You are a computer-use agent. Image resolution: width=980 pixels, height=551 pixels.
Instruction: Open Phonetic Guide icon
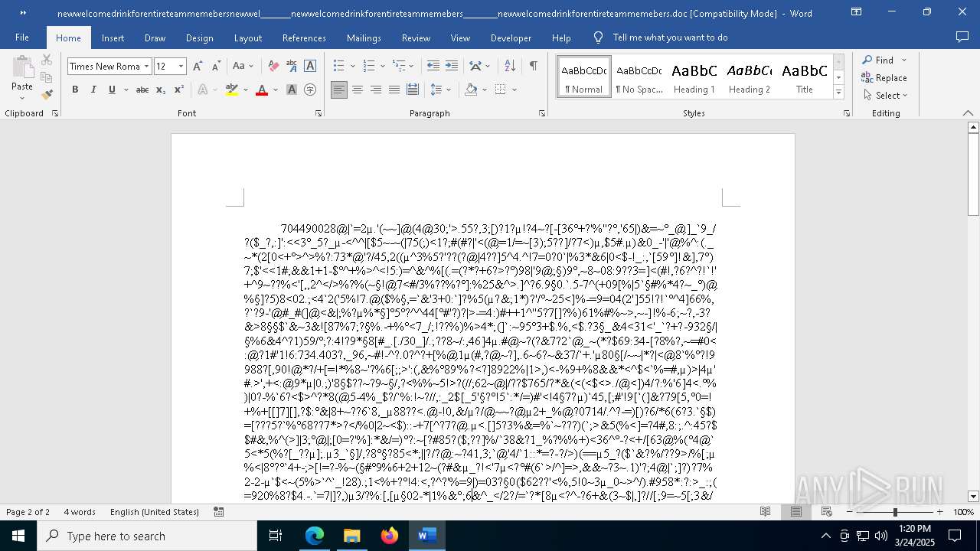pyautogui.click(x=292, y=67)
